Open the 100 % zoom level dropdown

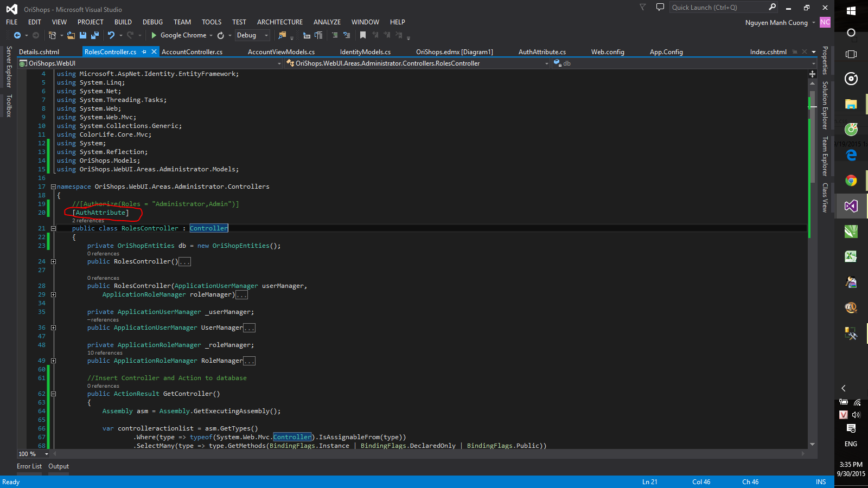[x=34, y=454]
